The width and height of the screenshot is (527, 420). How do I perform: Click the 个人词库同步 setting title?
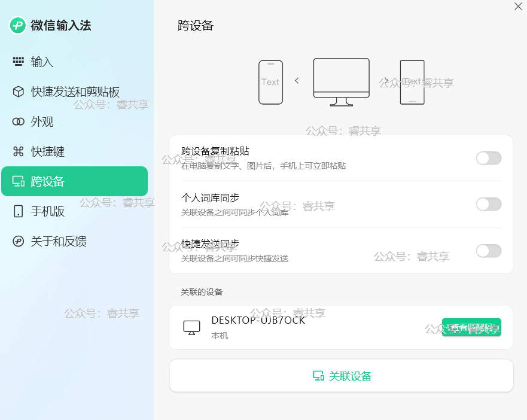[x=210, y=197]
